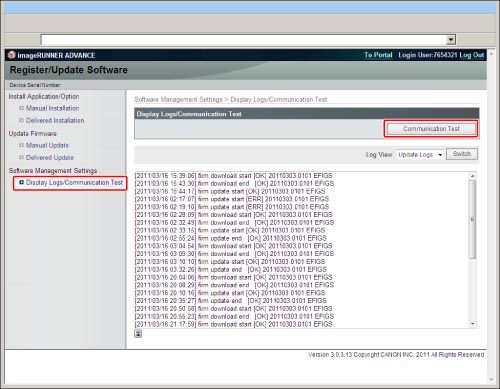Expand the browser address bar dropdown arrow
This screenshot has height=389, width=500.
click(451, 40)
